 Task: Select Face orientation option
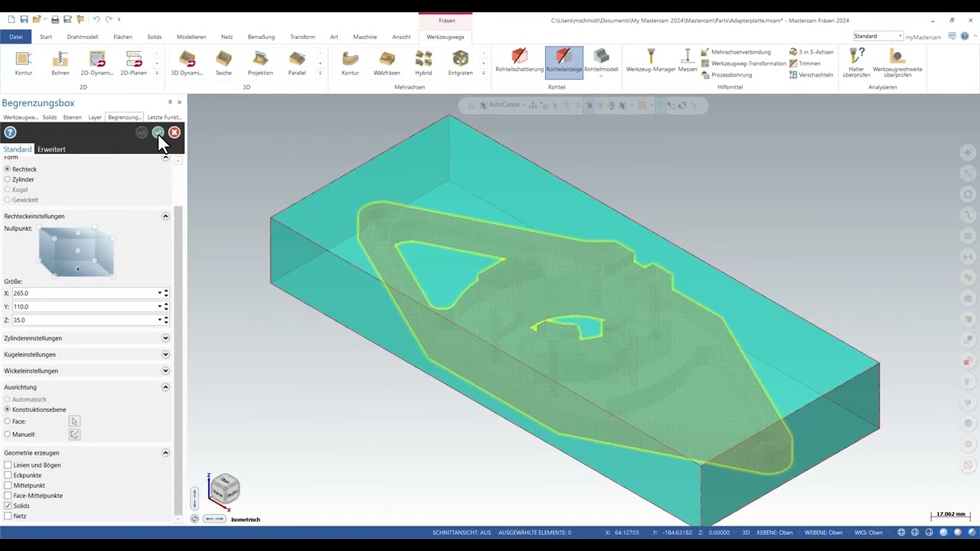pyautogui.click(x=8, y=421)
